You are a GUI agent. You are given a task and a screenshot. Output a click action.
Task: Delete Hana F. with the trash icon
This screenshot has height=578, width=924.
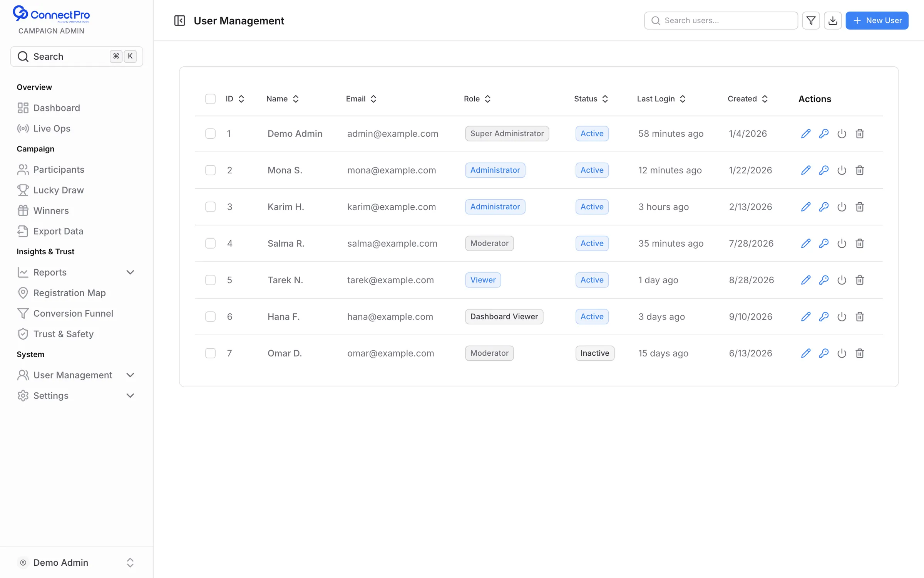click(x=860, y=317)
